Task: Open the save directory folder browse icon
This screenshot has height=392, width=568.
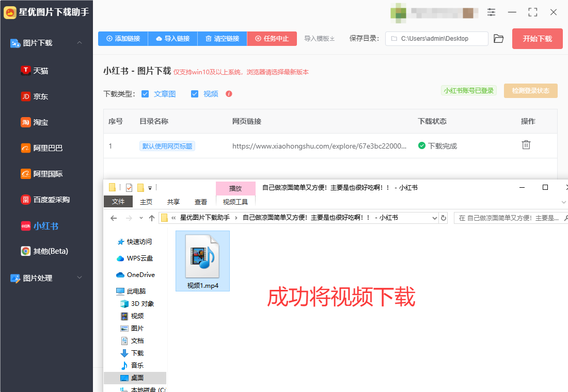Action: coord(499,38)
